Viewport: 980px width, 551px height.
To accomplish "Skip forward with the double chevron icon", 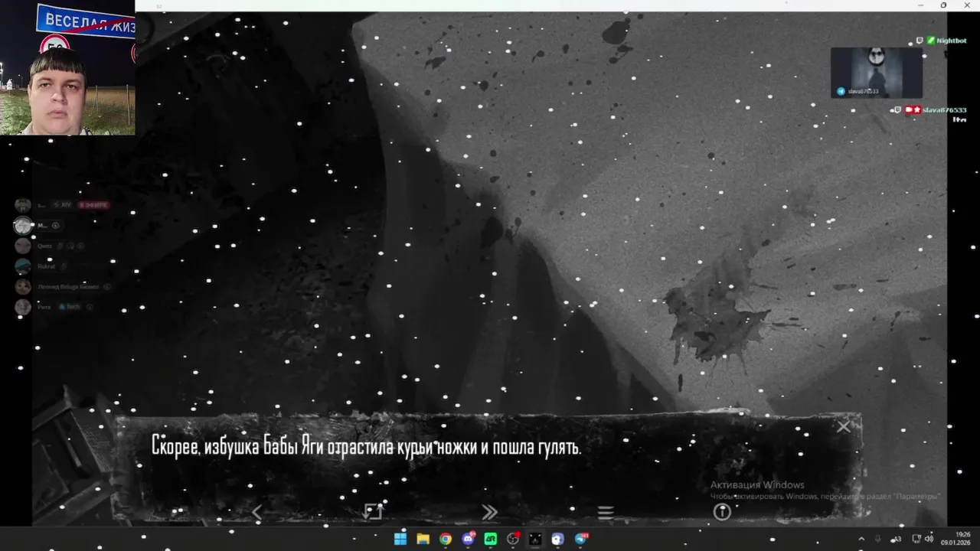I will [489, 513].
